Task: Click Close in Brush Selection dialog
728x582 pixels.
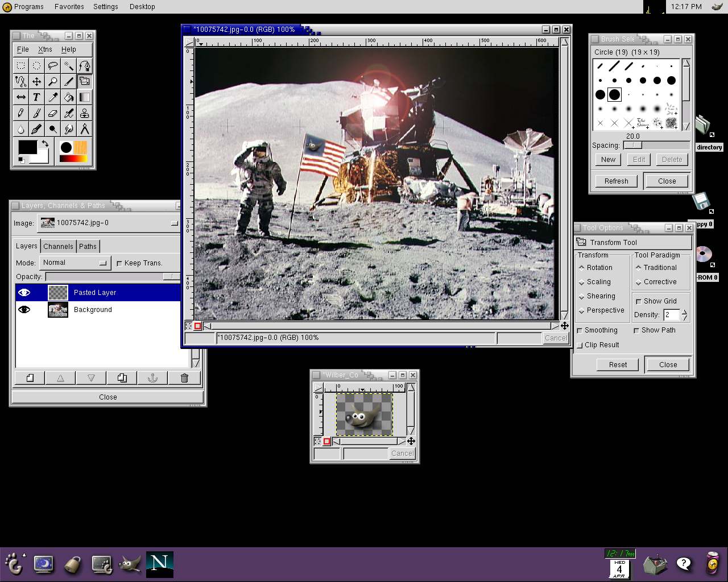Action: click(x=667, y=181)
